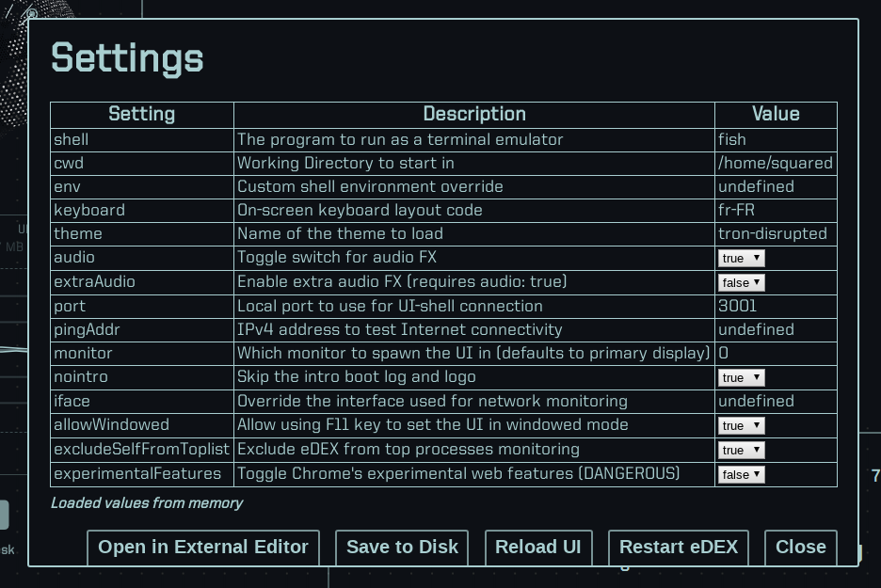Change the allowWindowed dropdown value
Screen dimensions: 881x588
tap(741, 425)
